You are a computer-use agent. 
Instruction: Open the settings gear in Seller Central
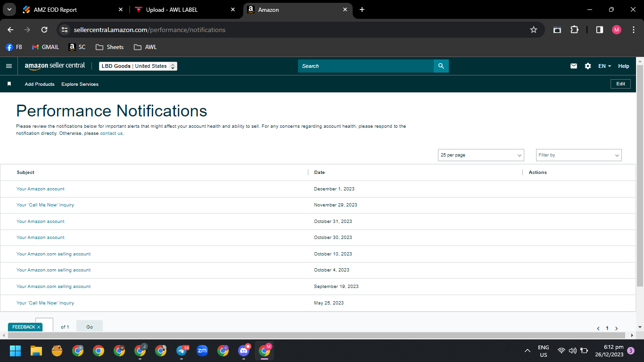pos(588,66)
